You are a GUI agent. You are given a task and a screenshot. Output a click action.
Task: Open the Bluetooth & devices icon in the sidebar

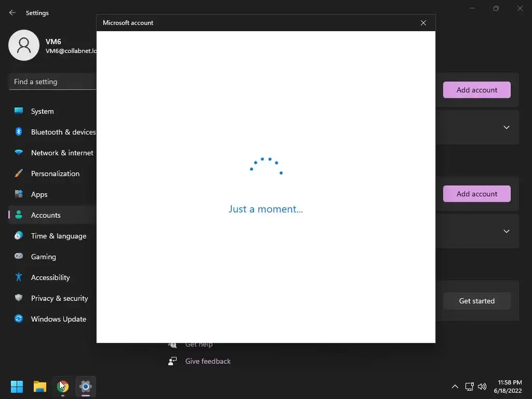click(x=19, y=131)
